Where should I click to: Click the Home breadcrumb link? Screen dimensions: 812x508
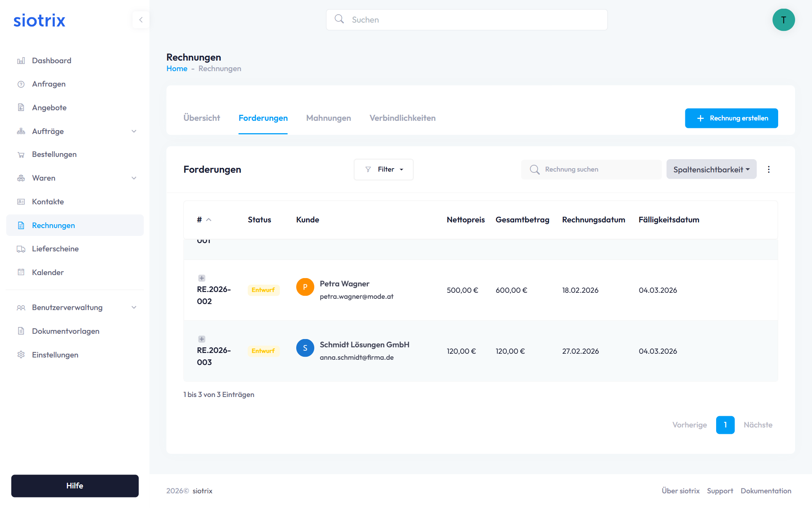coord(177,68)
